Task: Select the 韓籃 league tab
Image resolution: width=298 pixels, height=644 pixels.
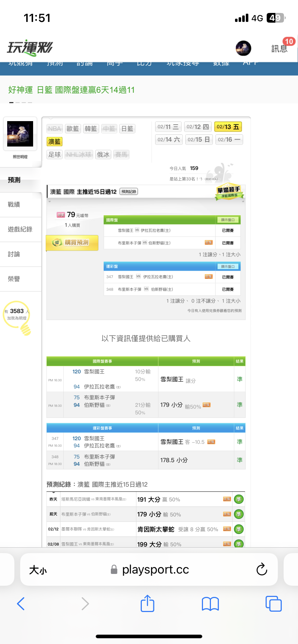Action: pos(91,129)
